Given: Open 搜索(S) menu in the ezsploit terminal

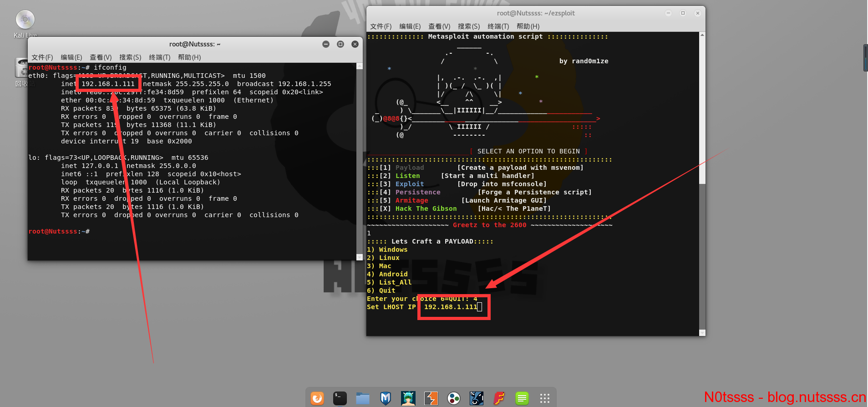Looking at the screenshot, I should pos(469,26).
